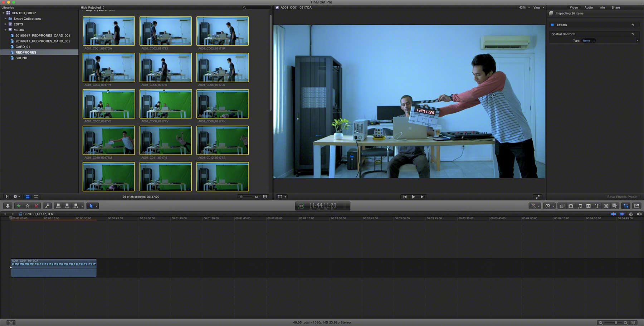This screenshot has width=644, height=326.
Task: Adjust the timeline zoom slider
Action: point(613,322)
